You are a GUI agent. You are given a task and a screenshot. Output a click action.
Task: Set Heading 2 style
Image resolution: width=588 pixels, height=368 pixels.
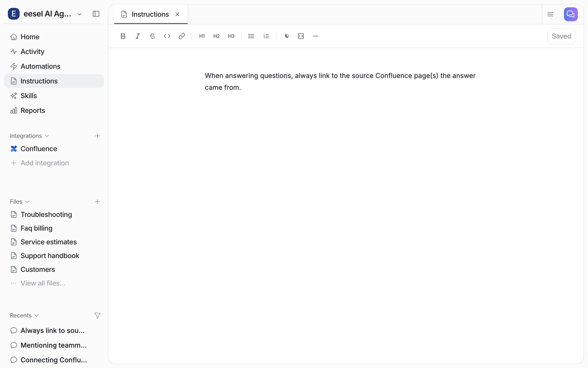pos(217,36)
